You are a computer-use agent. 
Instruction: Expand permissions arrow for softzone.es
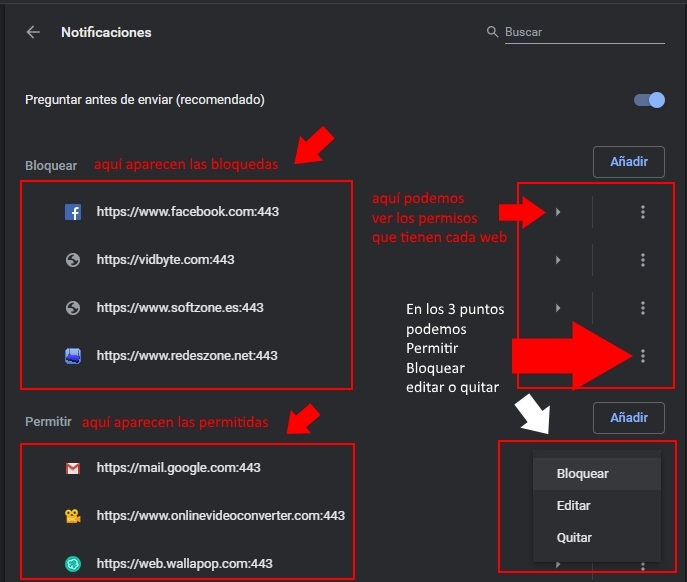558,308
